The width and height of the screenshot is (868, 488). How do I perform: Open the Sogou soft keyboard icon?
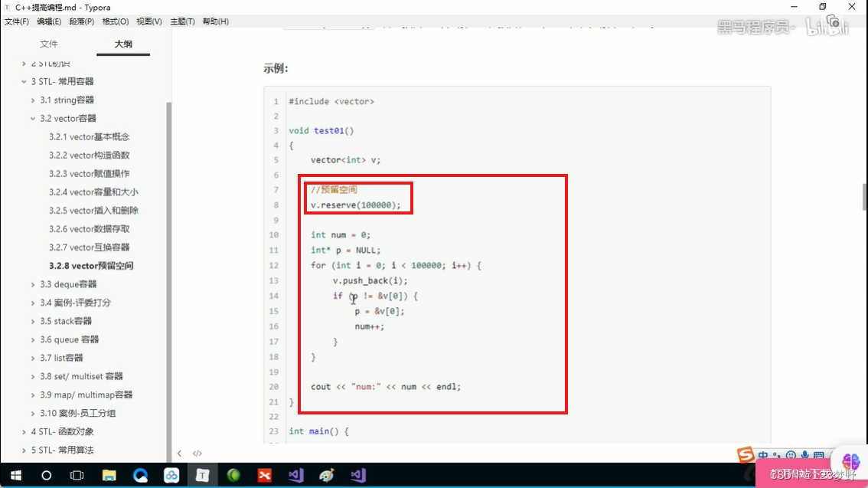pos(819,456)
